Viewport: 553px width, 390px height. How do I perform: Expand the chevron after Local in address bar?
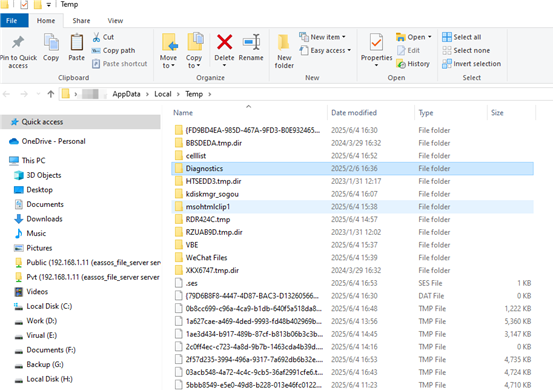[x=178, y=94]
